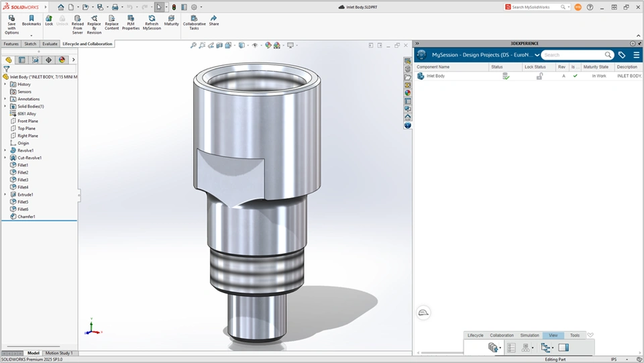Switch to the Collaboration tab in the bottom toolbar
The height and width of the screenshot is (363, 644).
(x=501, y=335)
